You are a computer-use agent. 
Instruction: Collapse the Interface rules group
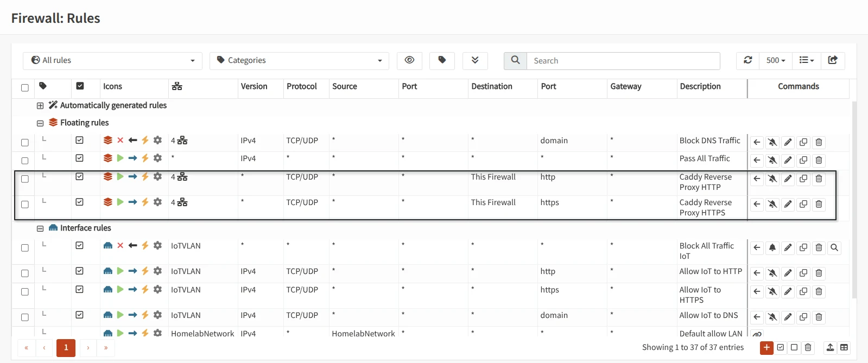pos(40,228)
